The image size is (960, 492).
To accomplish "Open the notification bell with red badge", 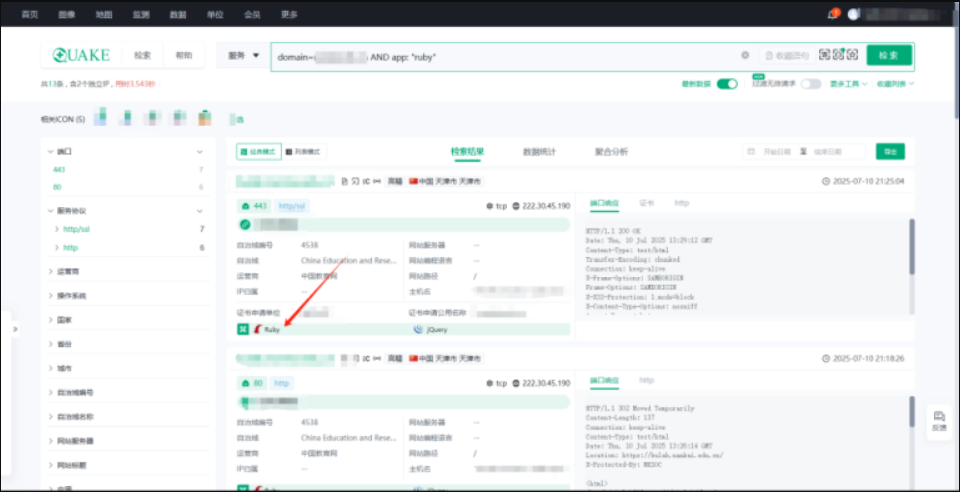I will (832, 15).
